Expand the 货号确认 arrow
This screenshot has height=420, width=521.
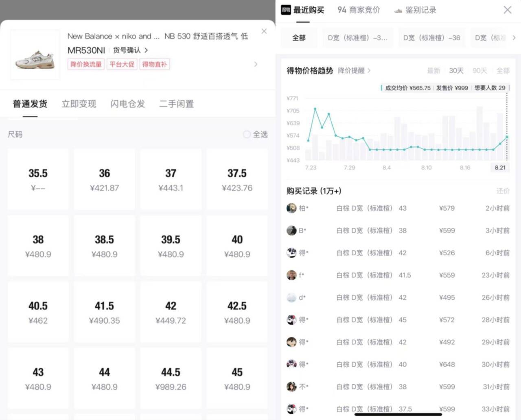146,50
